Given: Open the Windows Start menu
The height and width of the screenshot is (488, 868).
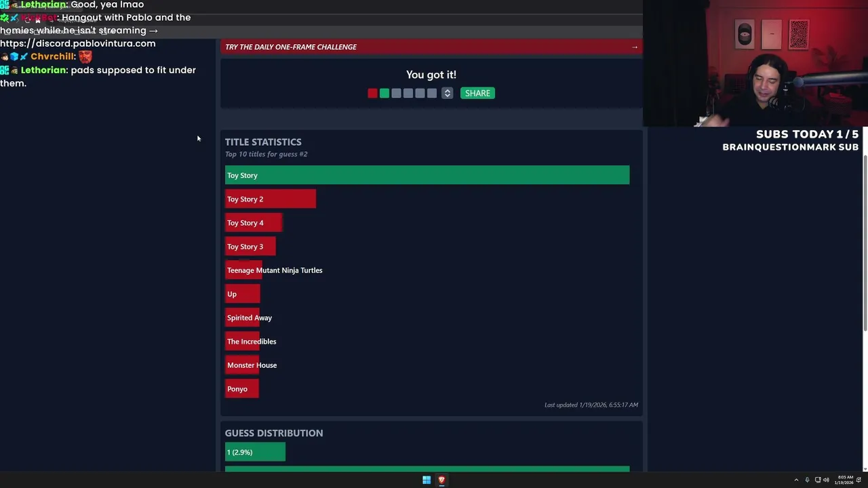Looking at the screenshot, I should pyautogui.click(x=427, y=480).
